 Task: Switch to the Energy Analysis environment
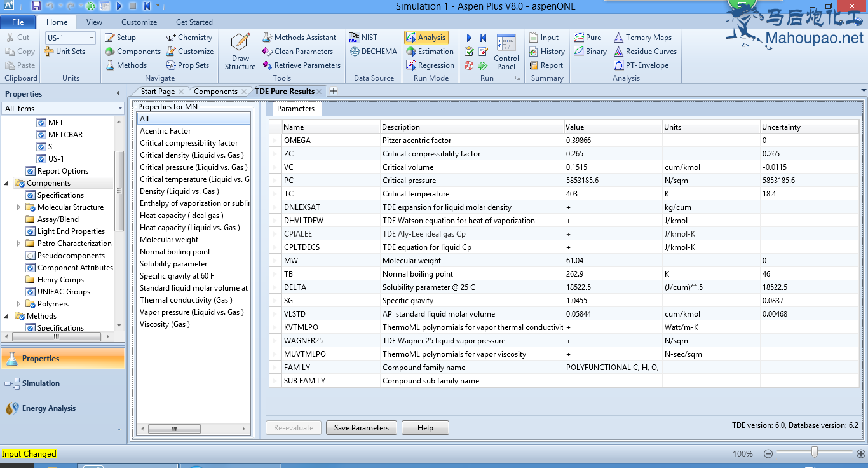coord(63,408)
